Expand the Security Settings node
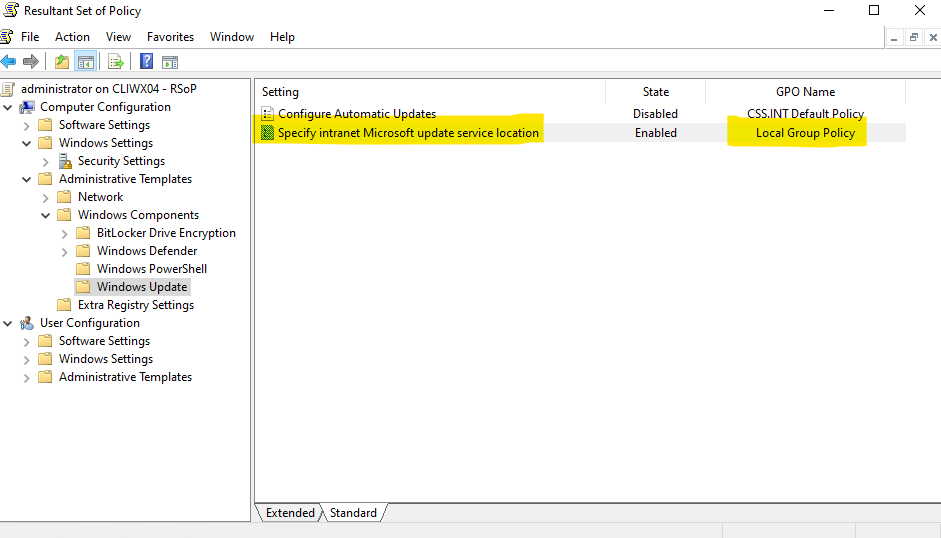The width and height of the screenshot is (941, 538). point(46,162)
